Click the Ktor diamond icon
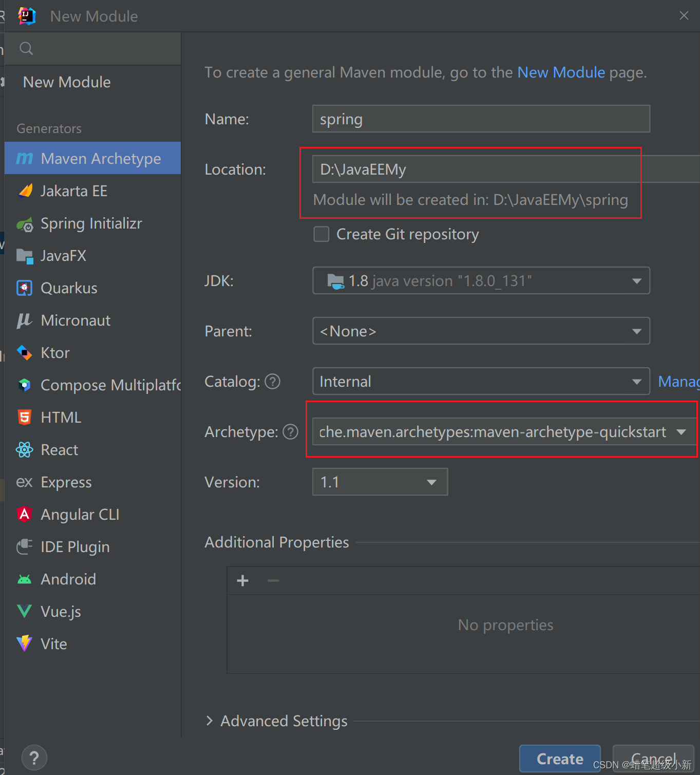 25,353
